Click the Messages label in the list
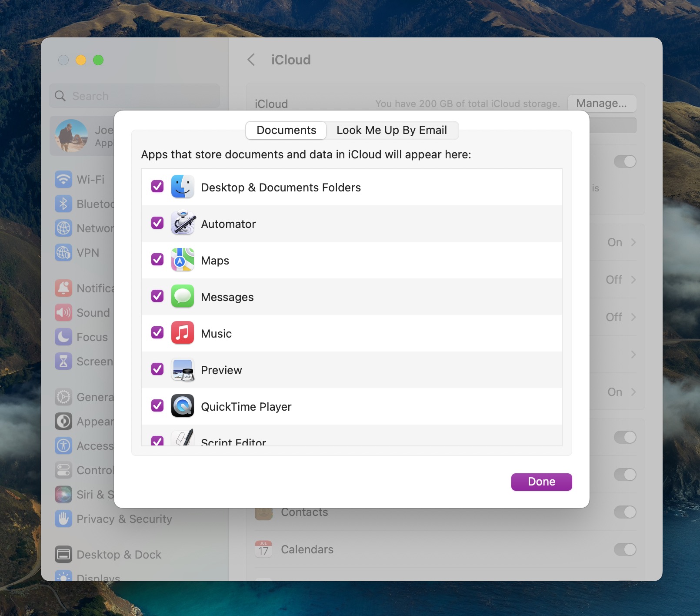 pos(227,297)
